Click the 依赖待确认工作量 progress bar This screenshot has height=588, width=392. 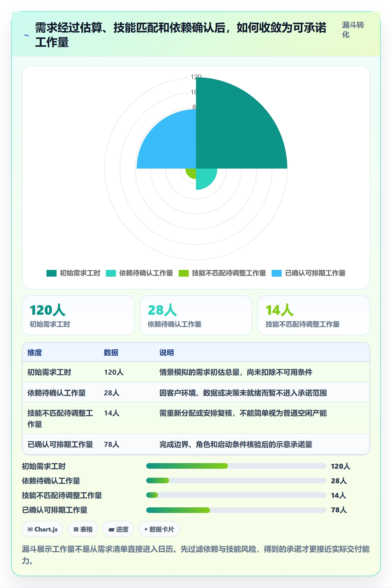(236, 480)
